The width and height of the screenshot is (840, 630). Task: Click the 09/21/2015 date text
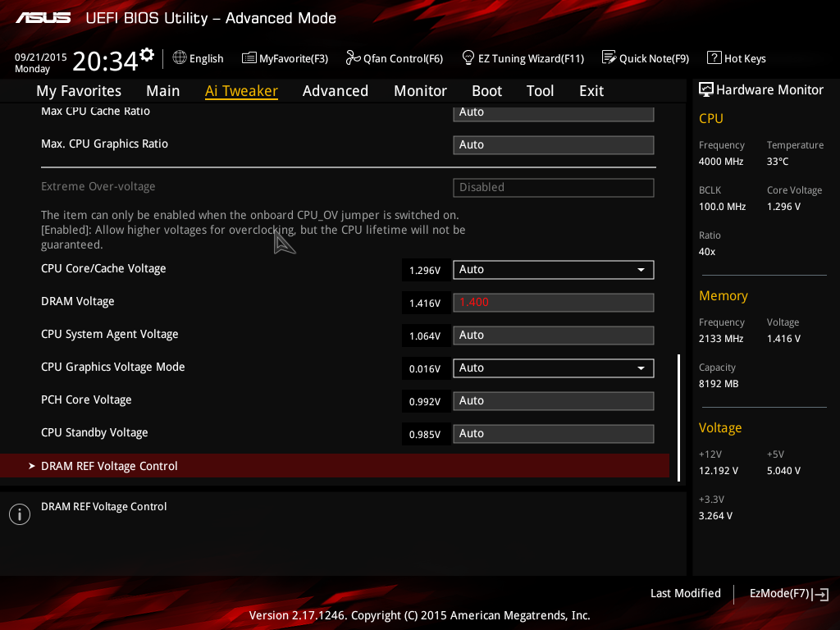[41, 57]
